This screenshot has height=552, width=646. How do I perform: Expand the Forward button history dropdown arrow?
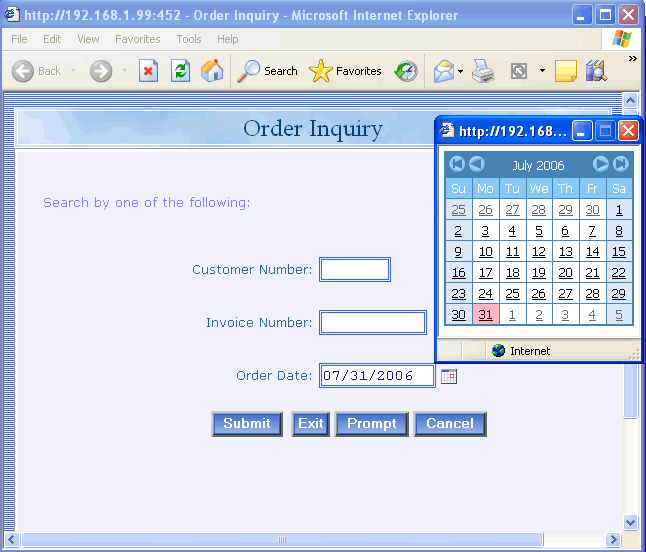[x=124, y=71]
